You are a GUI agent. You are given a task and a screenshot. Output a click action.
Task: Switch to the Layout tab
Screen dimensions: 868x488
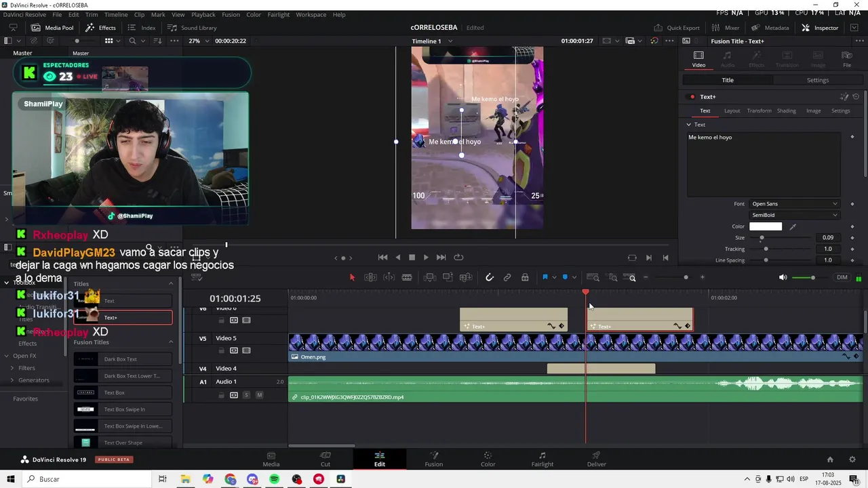click(732, 110)
